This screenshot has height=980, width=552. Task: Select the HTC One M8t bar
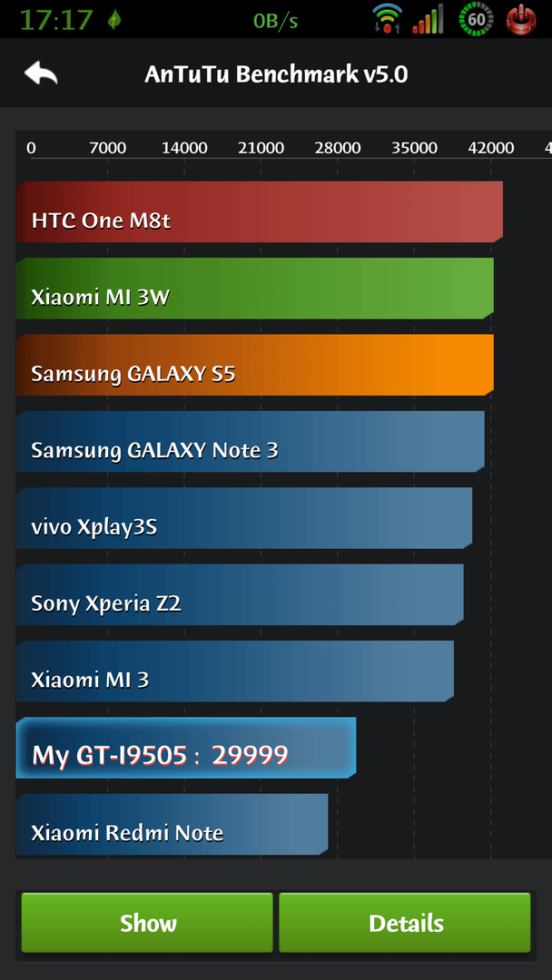pyautogui.click(x=260, y=211)
